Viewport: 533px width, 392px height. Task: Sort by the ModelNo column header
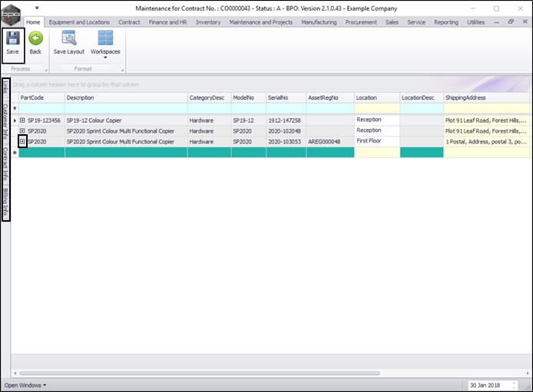(x=248, y=97)
